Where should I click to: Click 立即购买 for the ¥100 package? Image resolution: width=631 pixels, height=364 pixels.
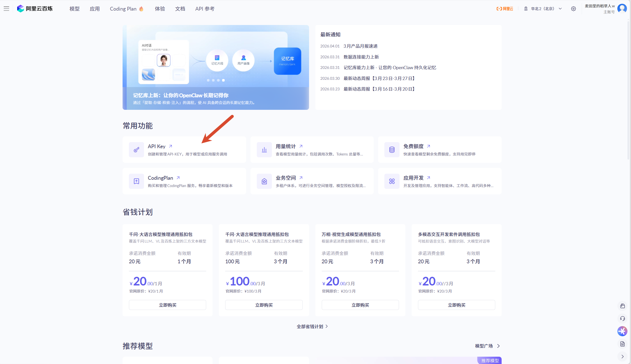[264, 305]
